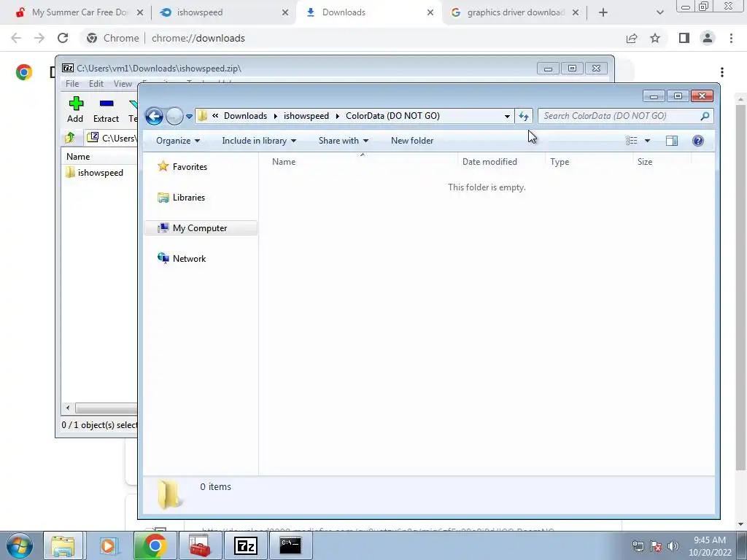Open Chrome three-dot main menu
The image size is (747, 560).
click(x=731, y=38)
